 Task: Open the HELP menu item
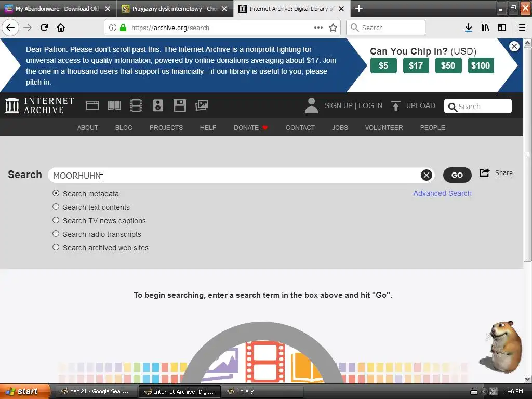[x=208, y=128]
